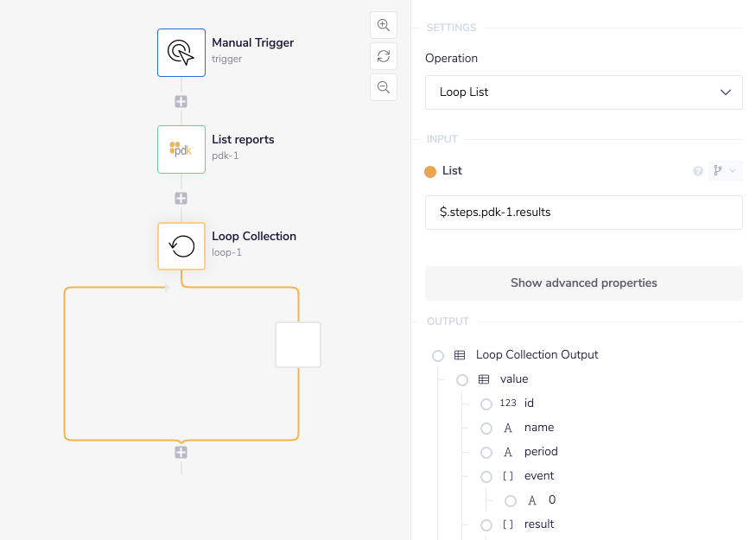Select the Loop Collection node icon
Screen dimensions: 756x540
coord(181,245)
